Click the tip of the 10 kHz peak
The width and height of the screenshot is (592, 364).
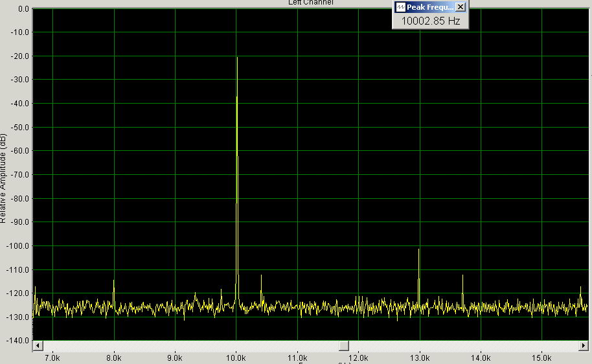[x=237, y=58]
